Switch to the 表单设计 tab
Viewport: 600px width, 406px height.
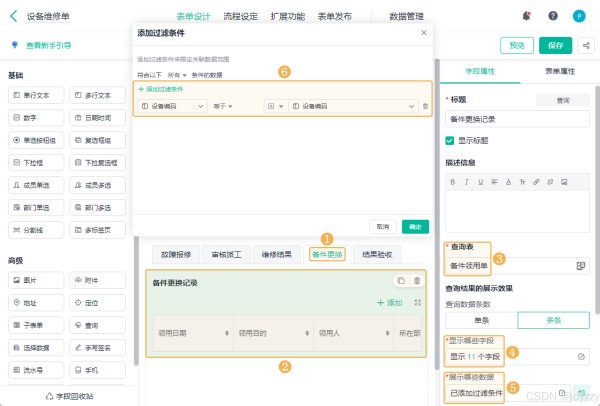[193, 16]
